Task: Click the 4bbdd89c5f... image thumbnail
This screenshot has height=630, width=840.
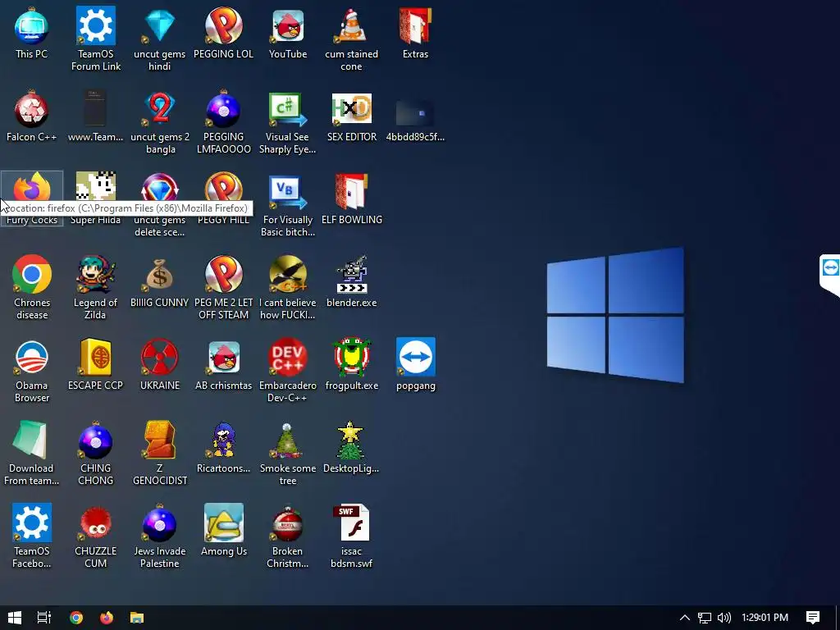Action: (415, 112)
